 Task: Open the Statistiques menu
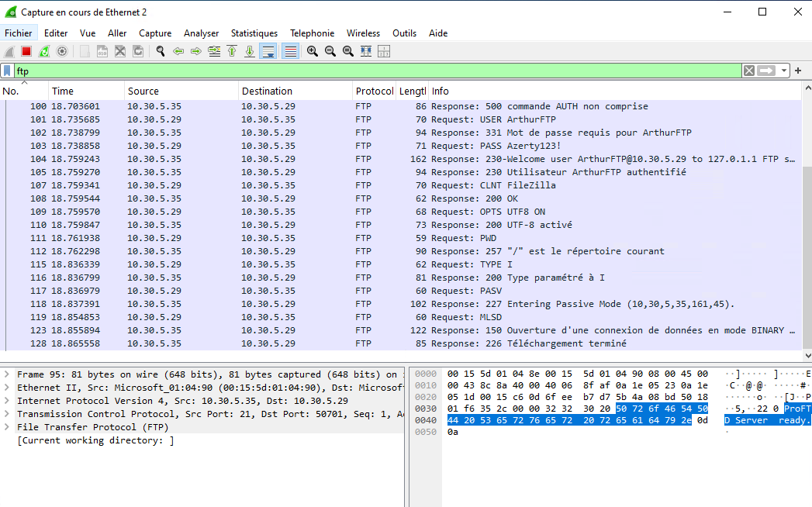pos(254,33)
